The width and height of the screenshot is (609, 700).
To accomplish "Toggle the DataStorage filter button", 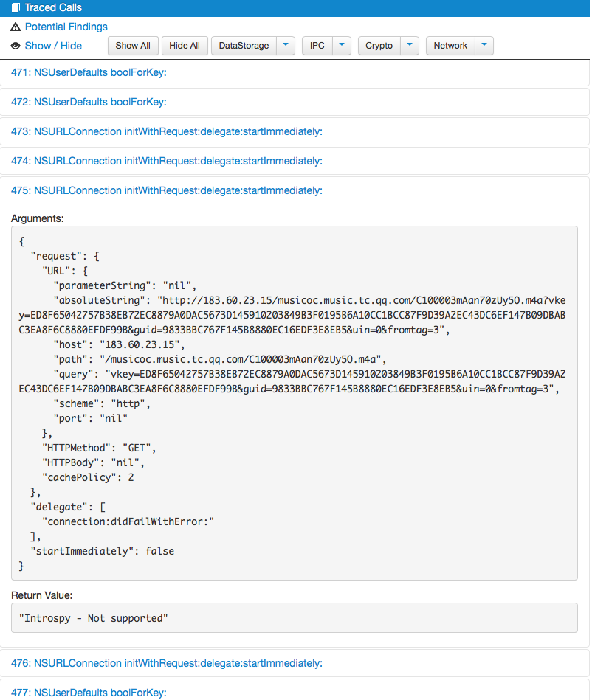I will (244, 46).
